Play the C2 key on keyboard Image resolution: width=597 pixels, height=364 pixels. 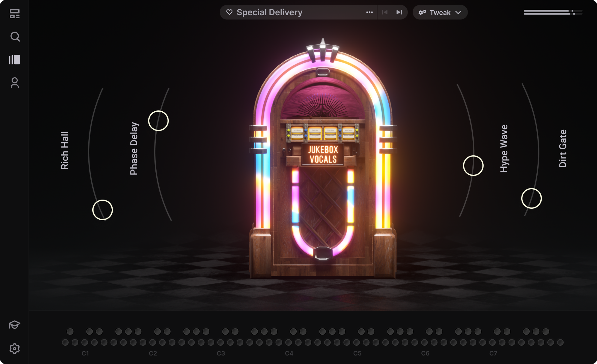153,342
